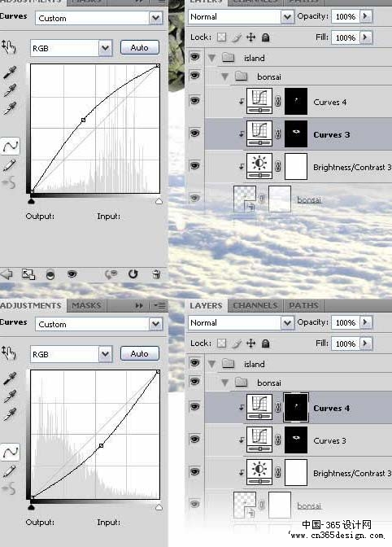
Task: Toggle Curves 4 visibility in lower Layers panel
Action: [195, 407]
